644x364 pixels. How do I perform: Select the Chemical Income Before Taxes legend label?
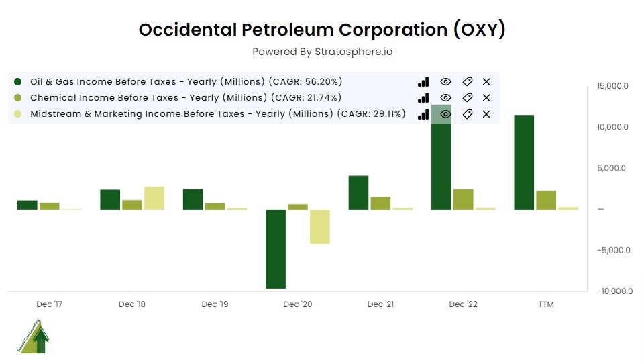click(x=186, y=97)
